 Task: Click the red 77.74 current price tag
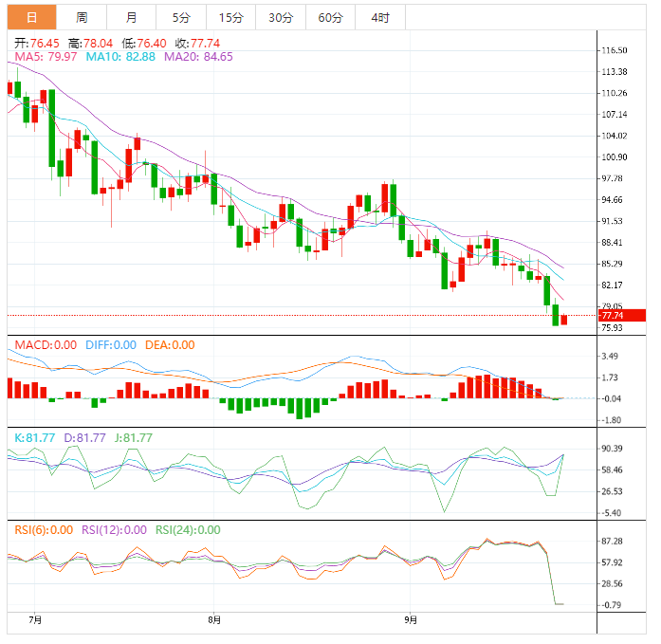[621, 315]
